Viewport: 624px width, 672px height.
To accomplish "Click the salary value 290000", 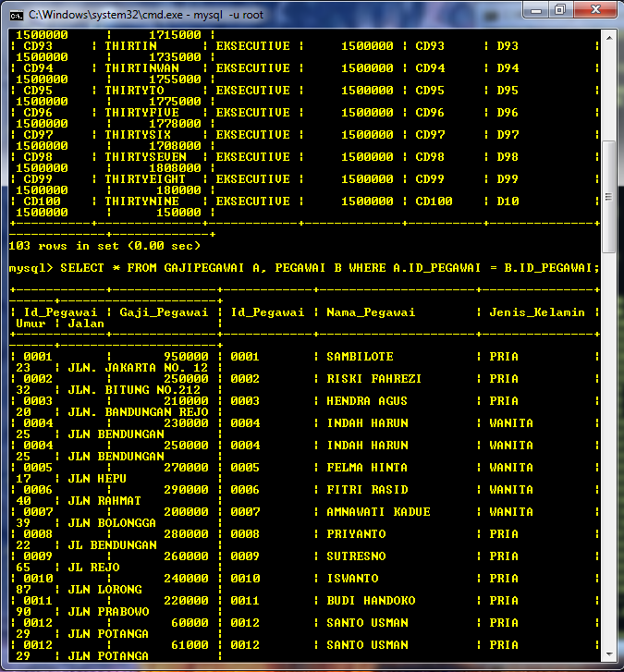I will pos(186,490).
